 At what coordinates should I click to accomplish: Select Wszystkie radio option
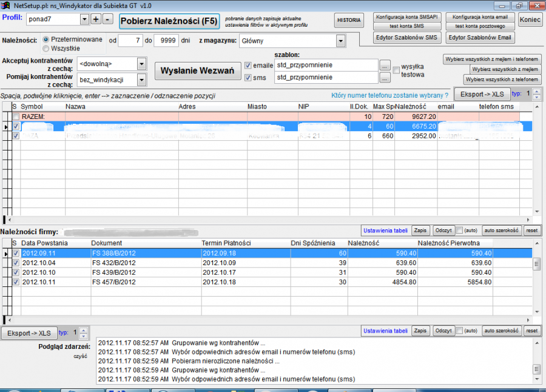tap(45, 49)
